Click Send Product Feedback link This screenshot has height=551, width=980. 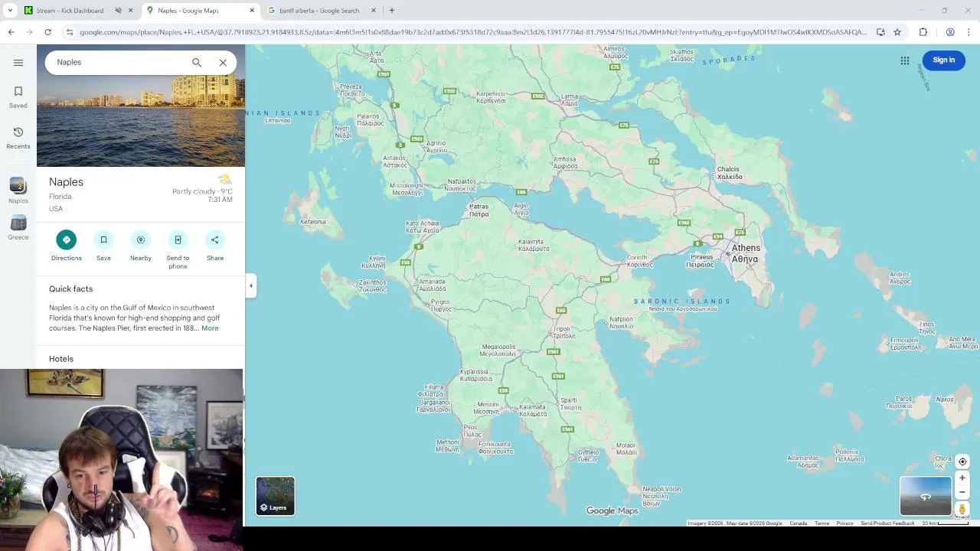point(887,523)
